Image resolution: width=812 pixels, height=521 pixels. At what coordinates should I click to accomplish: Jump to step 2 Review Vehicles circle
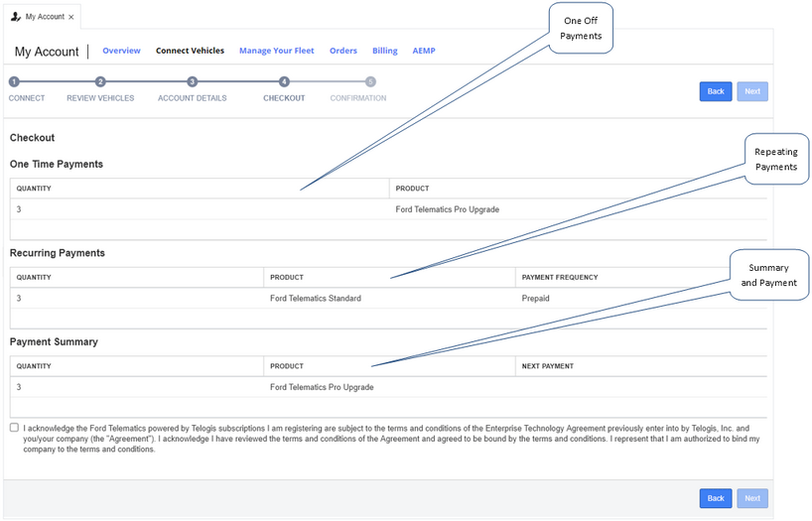tap(100, 81)
